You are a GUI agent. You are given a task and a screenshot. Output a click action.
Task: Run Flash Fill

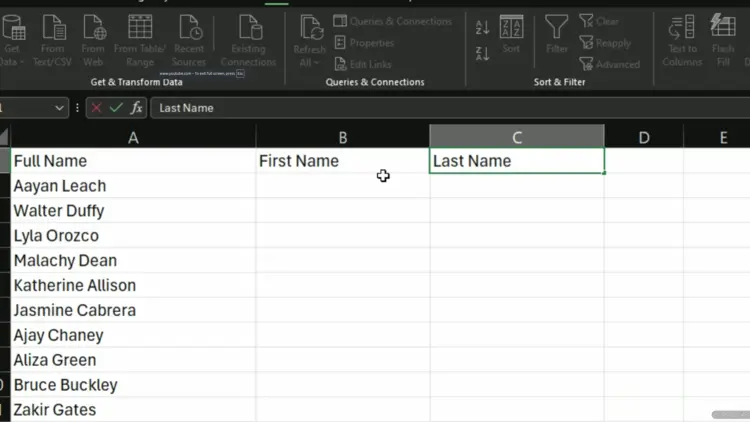723,41
